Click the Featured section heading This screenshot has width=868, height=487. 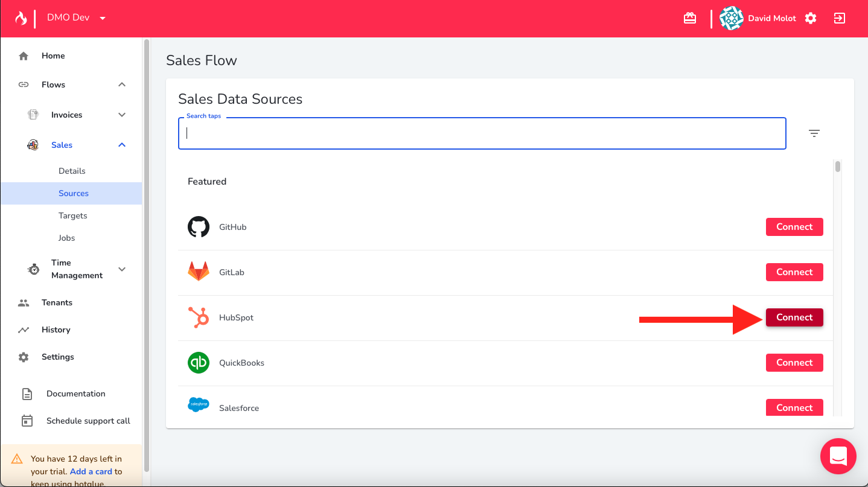(x=207, y=181)
